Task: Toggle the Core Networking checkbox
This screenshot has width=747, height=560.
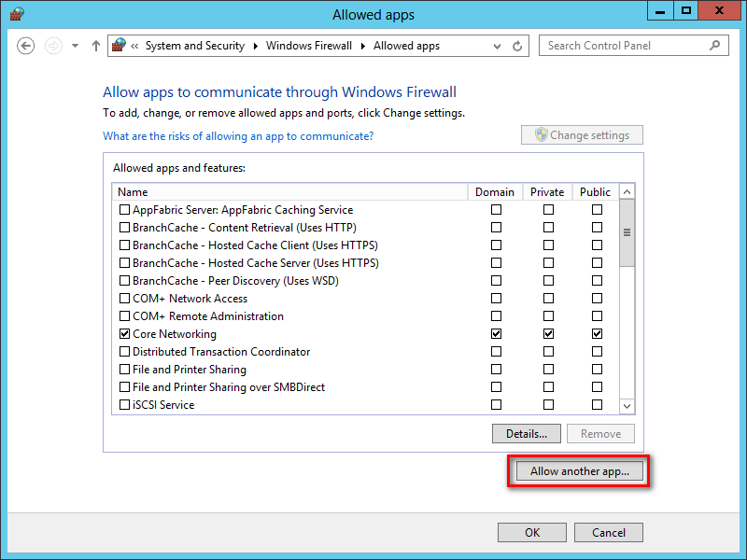Action: 125,334
